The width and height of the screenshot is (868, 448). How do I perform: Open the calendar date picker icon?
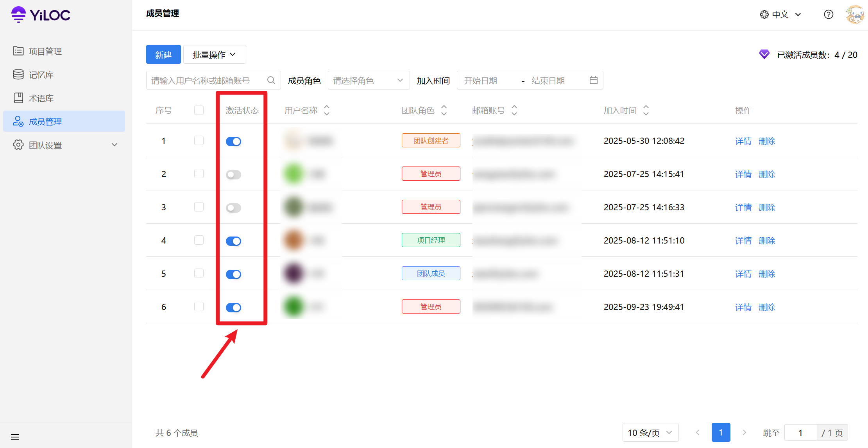(593, 81)
